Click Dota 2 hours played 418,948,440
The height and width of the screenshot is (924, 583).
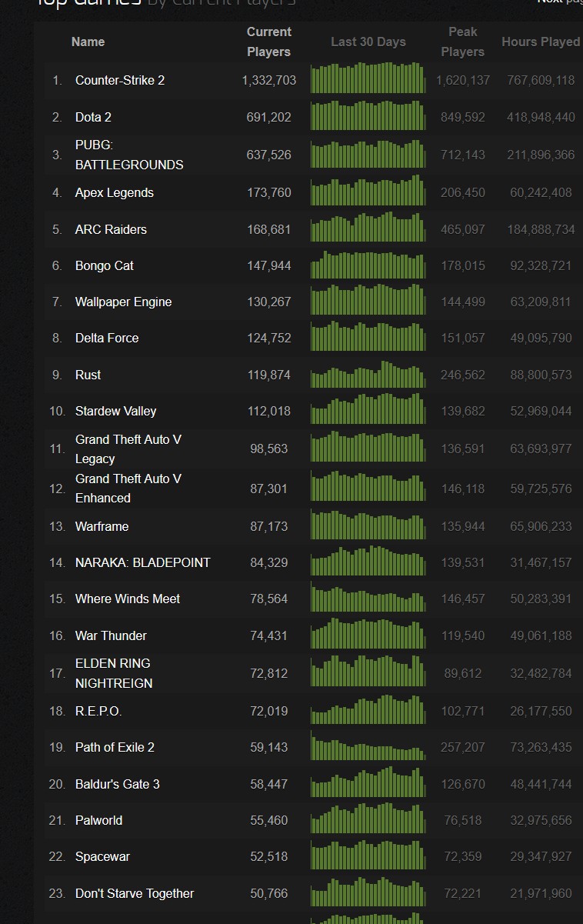(541, 117)
